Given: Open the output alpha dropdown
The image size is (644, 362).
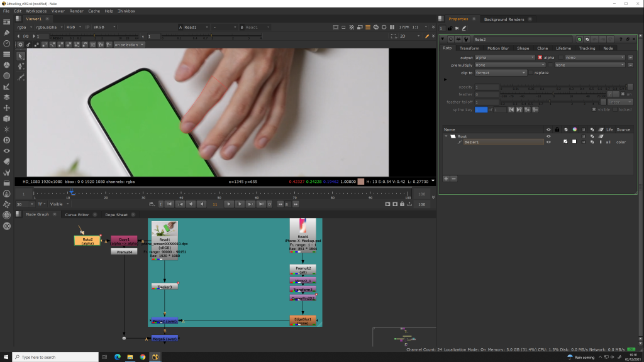Looking at the screenshot, I should click(505, 57).
